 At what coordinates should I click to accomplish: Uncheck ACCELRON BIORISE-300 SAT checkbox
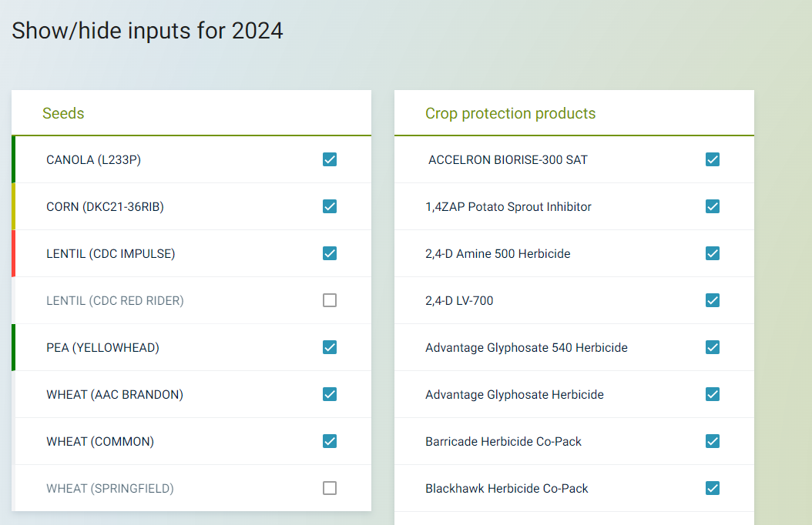tap(713, 159)
